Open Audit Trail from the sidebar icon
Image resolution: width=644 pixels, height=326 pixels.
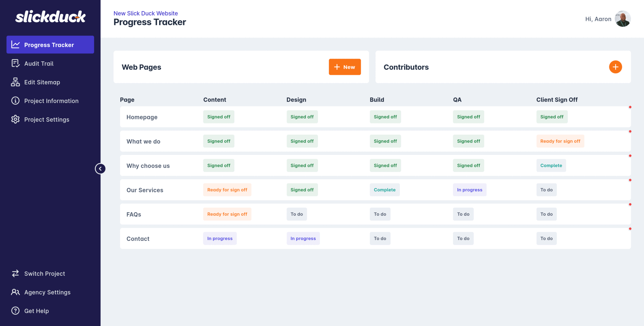click(15, 63)
